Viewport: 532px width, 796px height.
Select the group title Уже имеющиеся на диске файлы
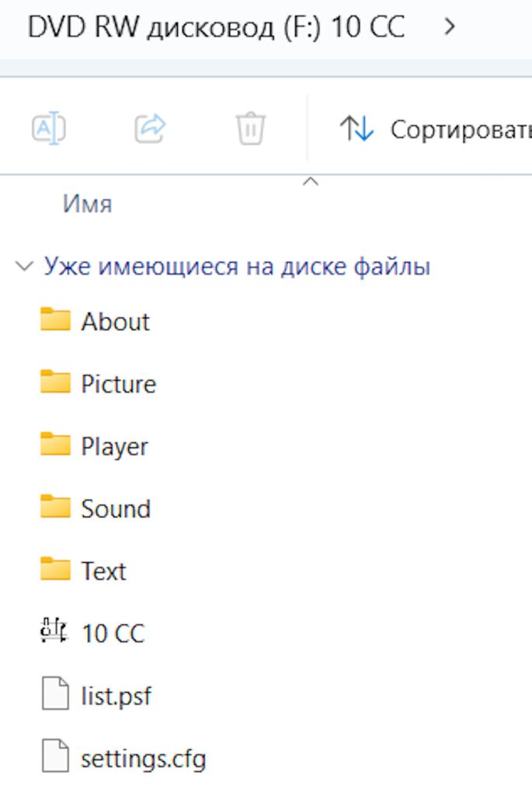coord(237,267)
